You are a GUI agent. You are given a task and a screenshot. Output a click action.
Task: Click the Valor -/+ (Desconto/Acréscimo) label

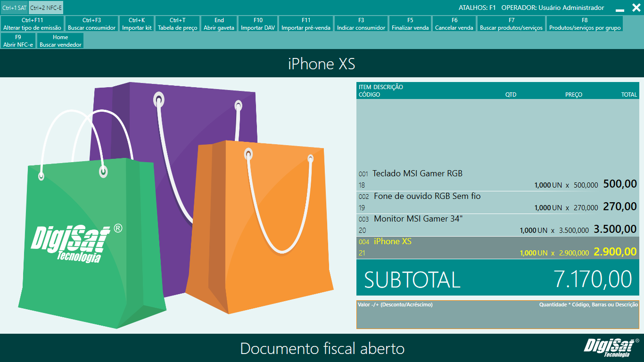395,304
